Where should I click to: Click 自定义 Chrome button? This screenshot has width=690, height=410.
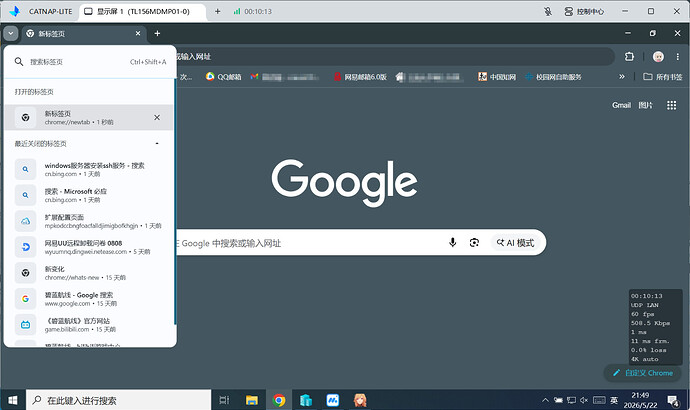(x=643, y=373)
